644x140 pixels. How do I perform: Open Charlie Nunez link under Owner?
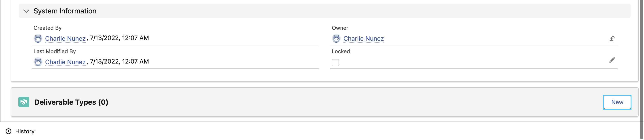[364, 38]
